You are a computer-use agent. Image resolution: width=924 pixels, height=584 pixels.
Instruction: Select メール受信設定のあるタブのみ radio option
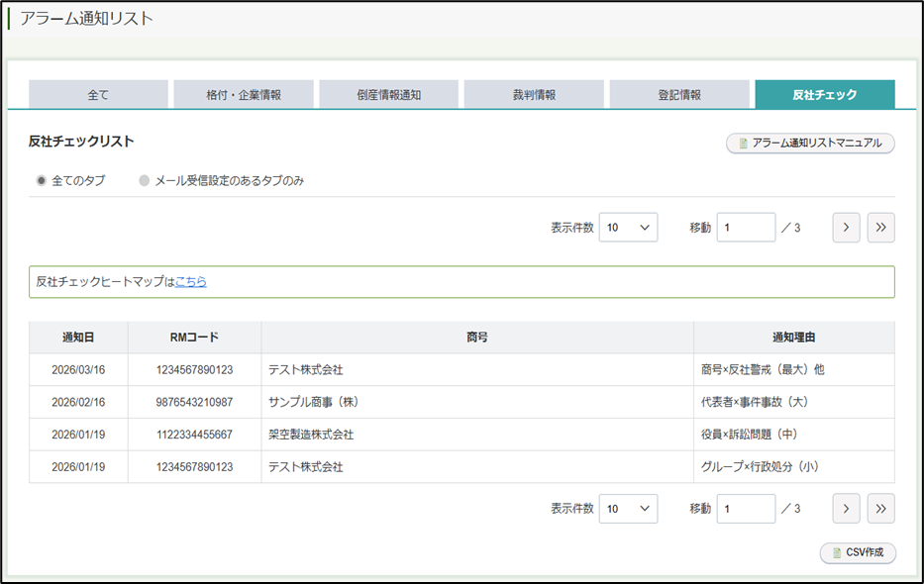[145, 181]
